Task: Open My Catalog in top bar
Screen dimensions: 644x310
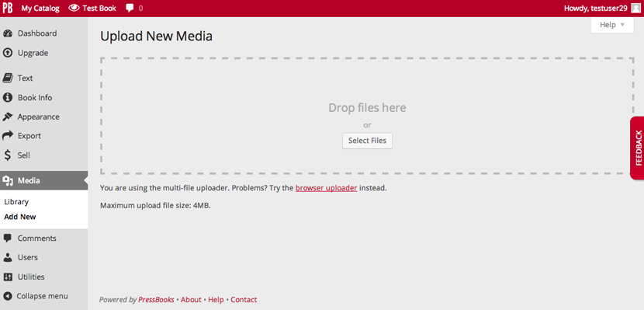Action: 40,9
